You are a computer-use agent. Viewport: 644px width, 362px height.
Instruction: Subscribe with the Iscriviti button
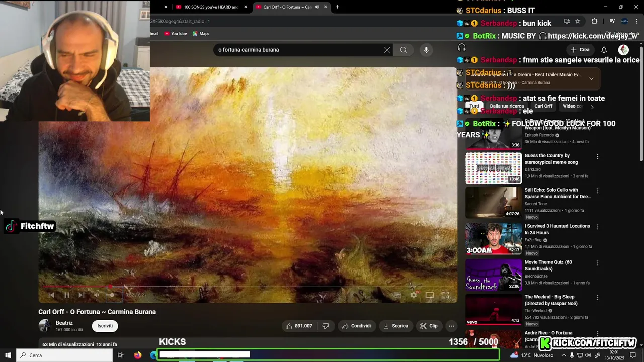pos(105,326)
